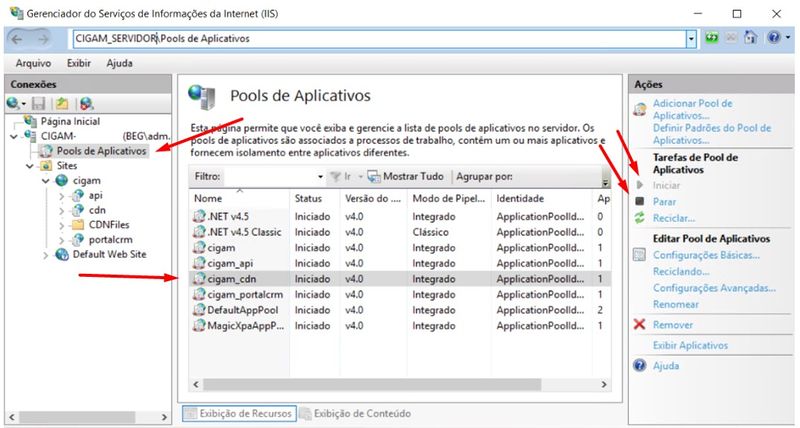Collapse the CIGAM server tree node
The height and width of the screenshot is (428, 800).
[x=14, y=136]
